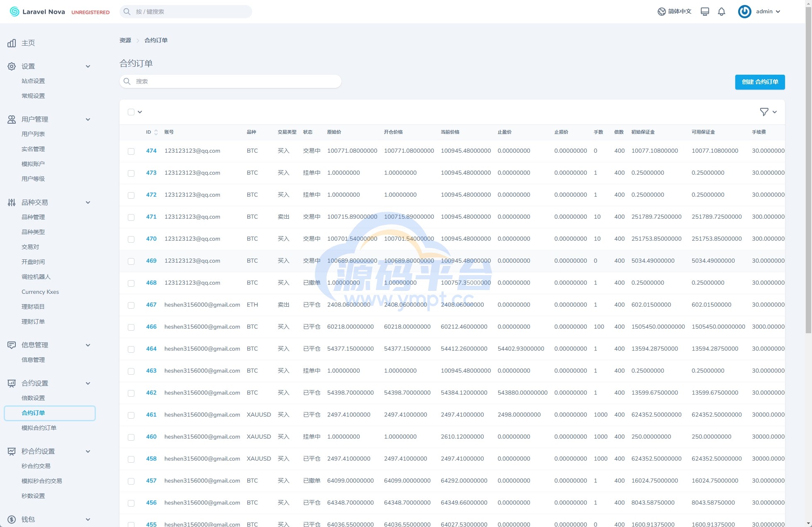Screen dimensions: 812x527
Task: Go to 秒合约交易 menu item
Action: click(x=36, y=466)
